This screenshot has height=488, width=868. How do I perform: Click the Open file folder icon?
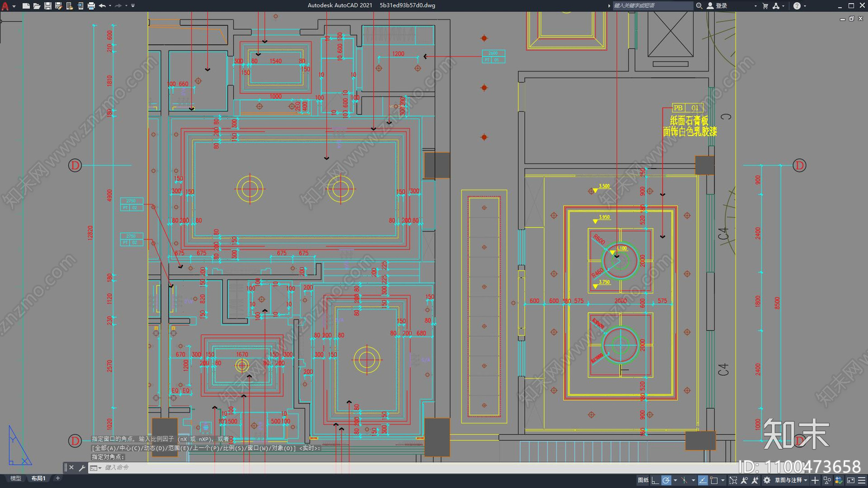point(36,6)
